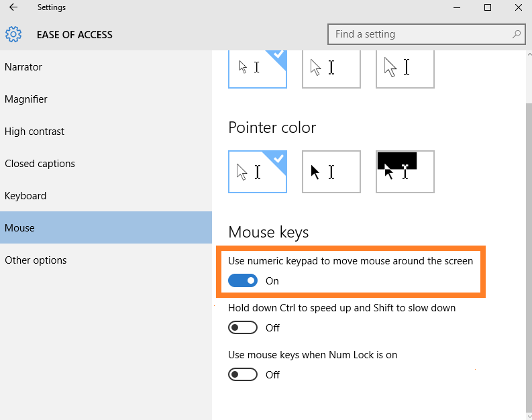This screenshot has height=420, width=532.
Task: Choose the black pointer color
Action: (x=331, y=172)
